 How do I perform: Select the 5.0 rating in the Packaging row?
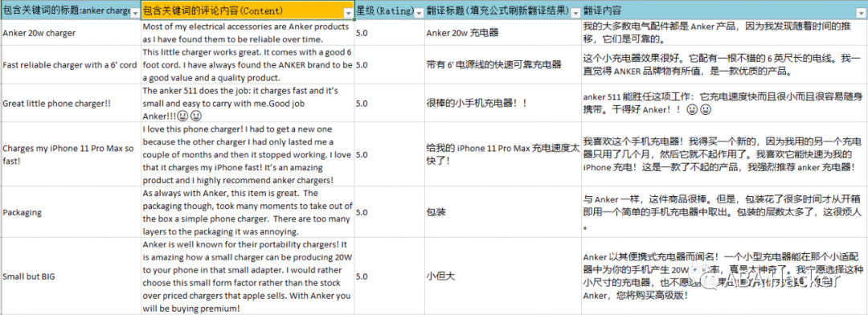[x=389, y=212]
